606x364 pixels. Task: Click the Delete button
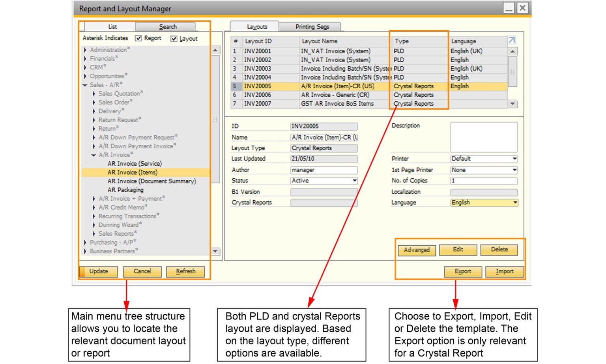[x=499, y=250]
